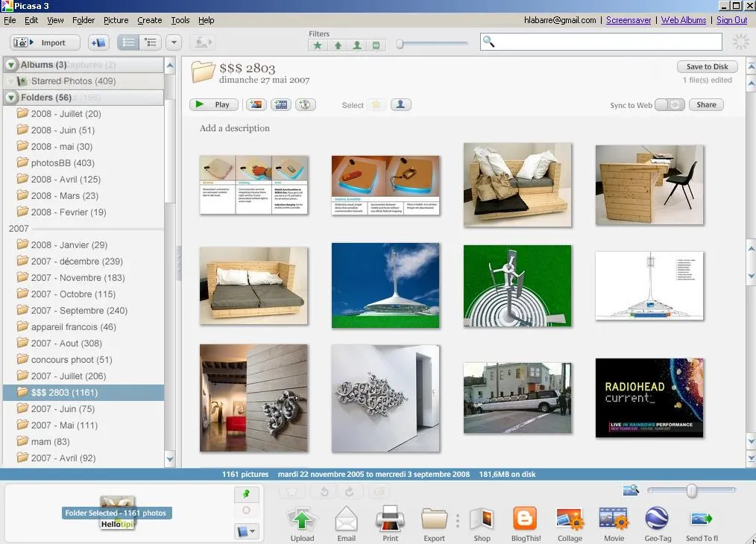Click the people manager icon in top toolbar

click(202, 42)
